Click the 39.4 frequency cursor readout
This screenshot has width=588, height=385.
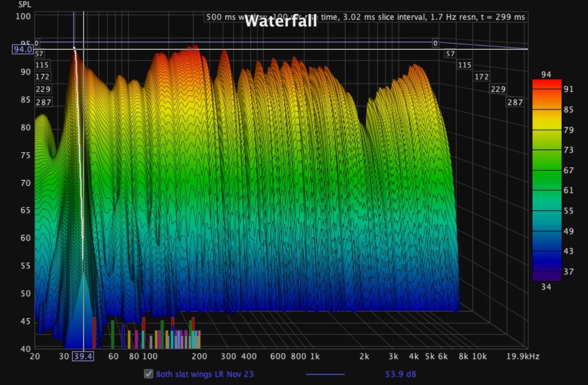[83, 357]
